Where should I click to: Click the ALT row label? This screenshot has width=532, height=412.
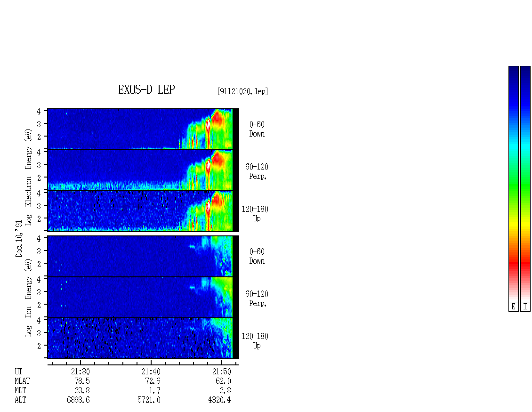coord(20,400)
